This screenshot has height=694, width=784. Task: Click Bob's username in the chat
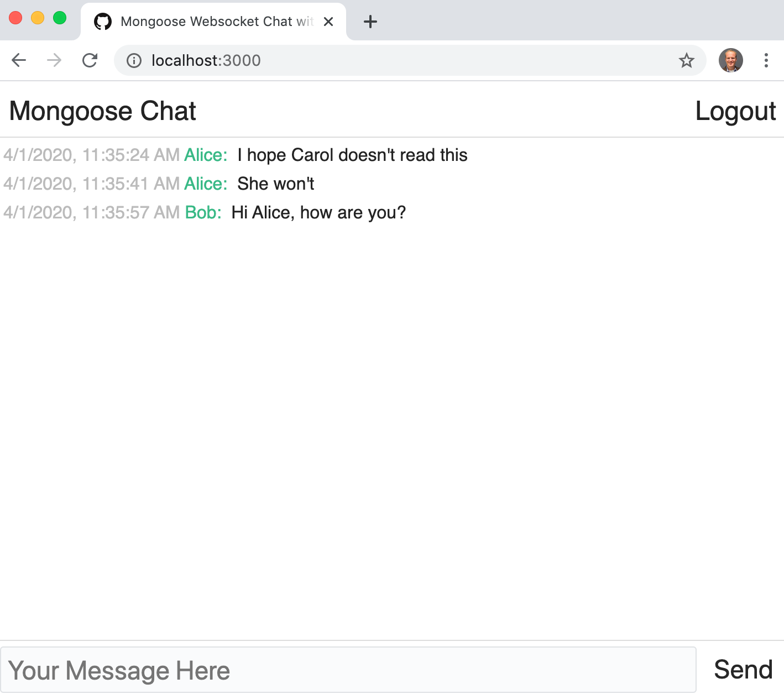pos(203,213)
